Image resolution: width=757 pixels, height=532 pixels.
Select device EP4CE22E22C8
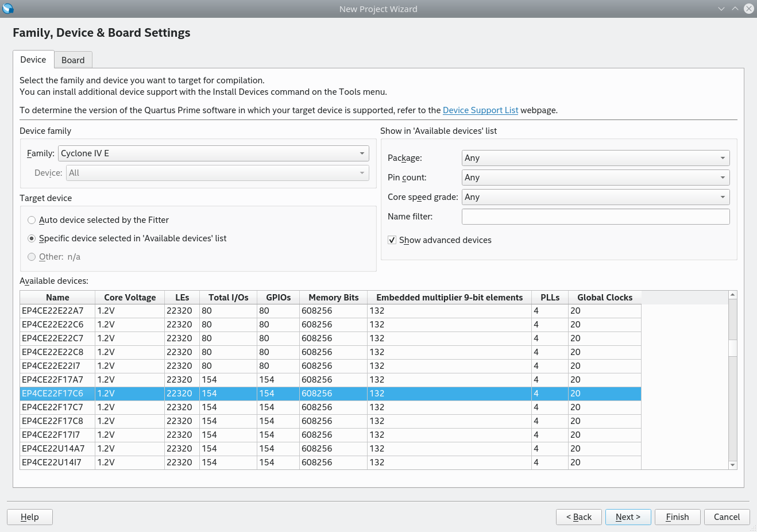tap(330, 352)
